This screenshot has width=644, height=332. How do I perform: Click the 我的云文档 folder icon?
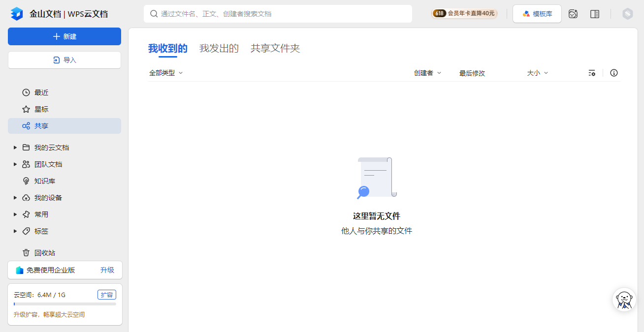coord(26,148)
